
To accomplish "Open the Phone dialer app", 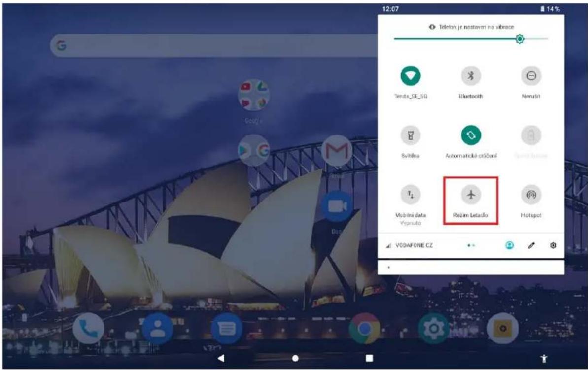I will (x=89, y=329).
